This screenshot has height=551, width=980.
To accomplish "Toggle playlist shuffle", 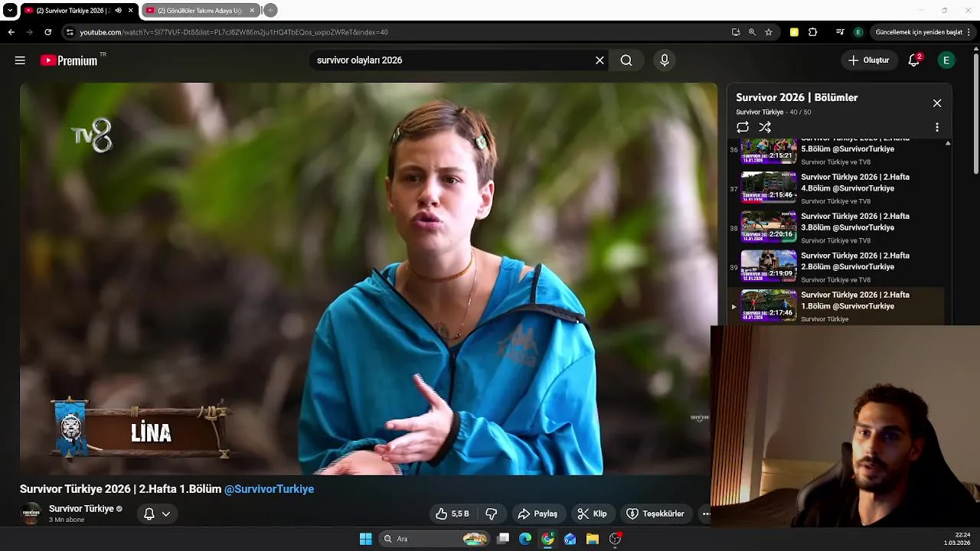I will pos(765,127).
